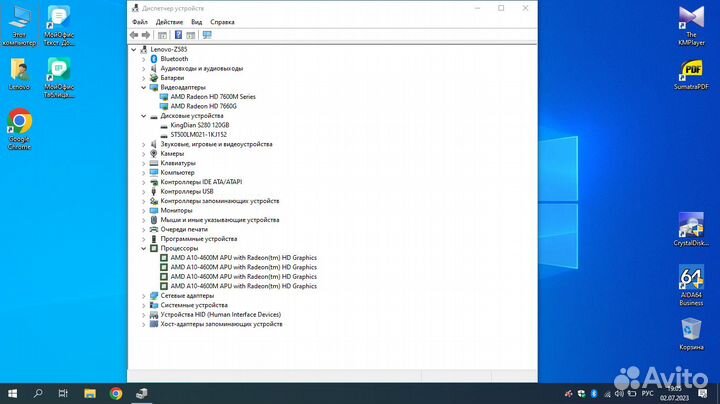720x404 pixels.
Task: Open the Вид menu
Action: click(197, 22)
